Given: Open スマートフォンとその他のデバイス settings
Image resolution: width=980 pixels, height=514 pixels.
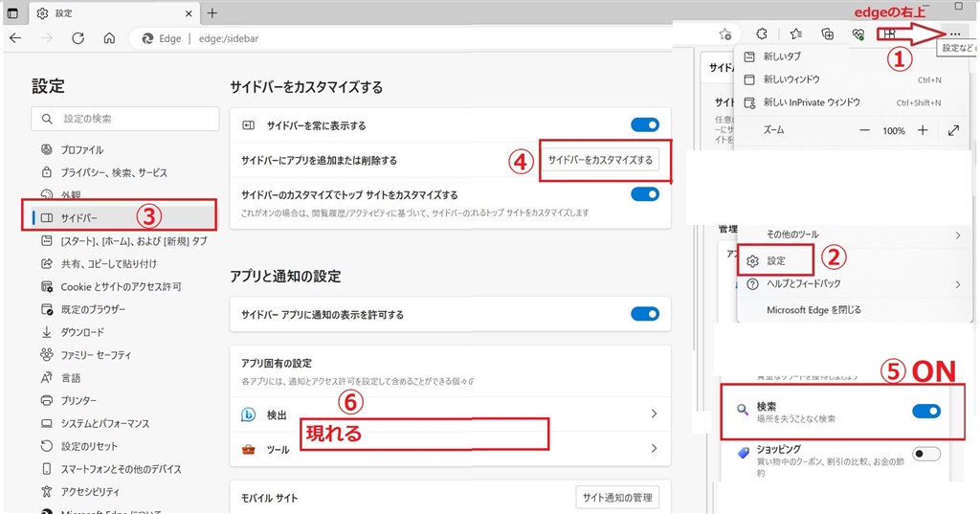Looking at the screenshot, I should click(123, 470).
